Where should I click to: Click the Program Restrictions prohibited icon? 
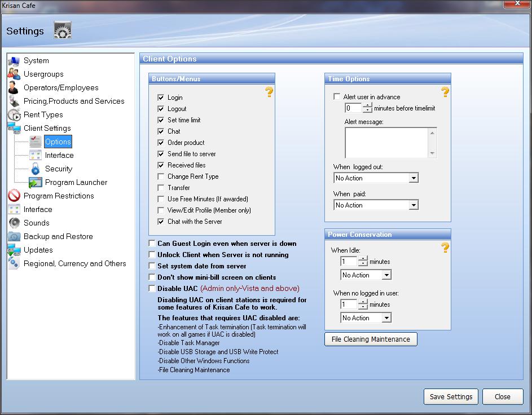tap(14, 196)
